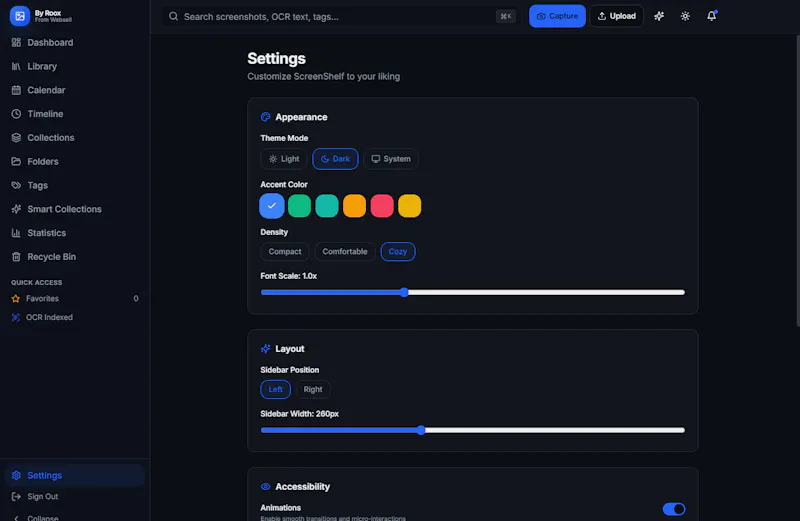Choose the green accent color
This screenshot has height=521, width=800.
(x=299, y=206)
